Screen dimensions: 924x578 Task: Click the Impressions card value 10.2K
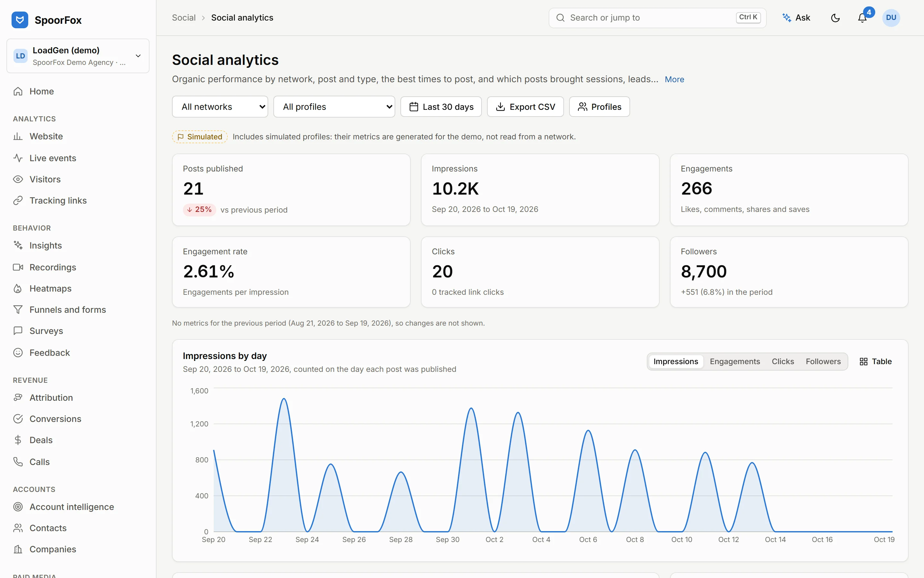coord(455,188)
